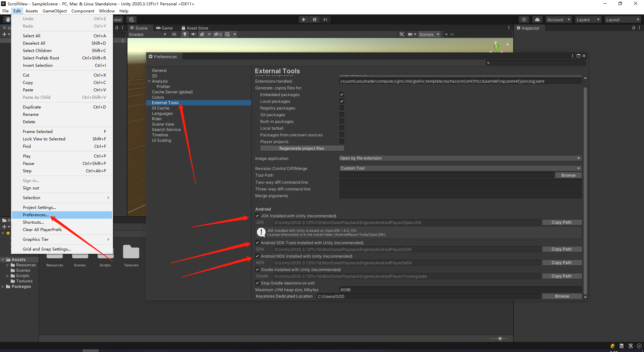Open the Shaded draw mode dropdown

[148, 34]
